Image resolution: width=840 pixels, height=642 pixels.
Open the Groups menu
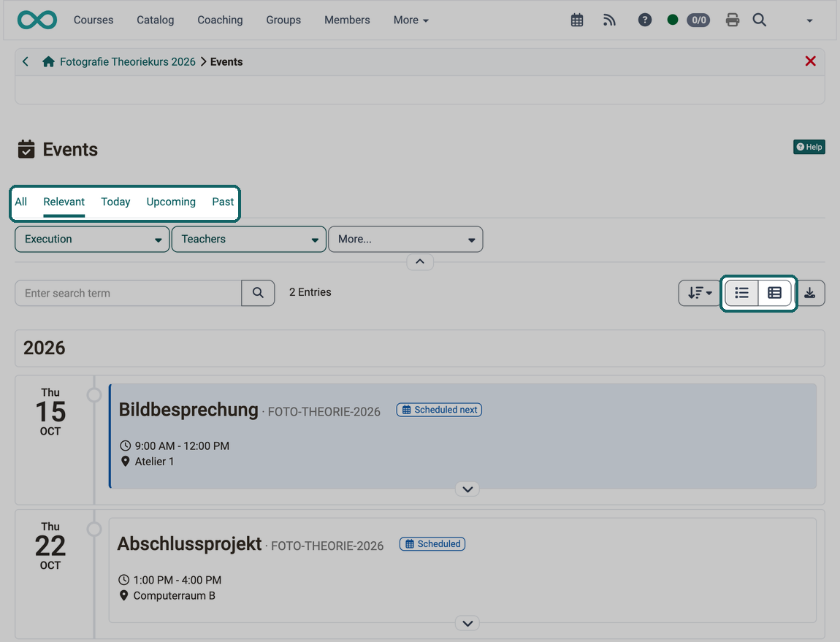click(x=283, y=20)
